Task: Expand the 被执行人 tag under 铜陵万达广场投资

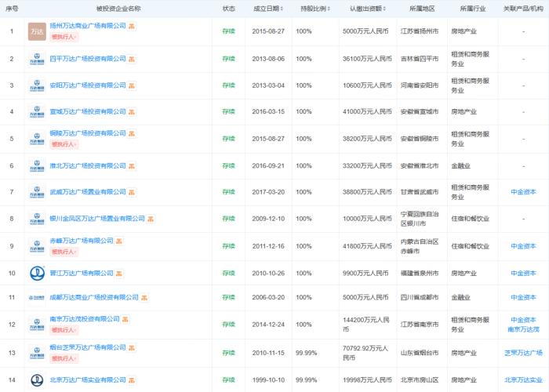Action: coord(64,144)
